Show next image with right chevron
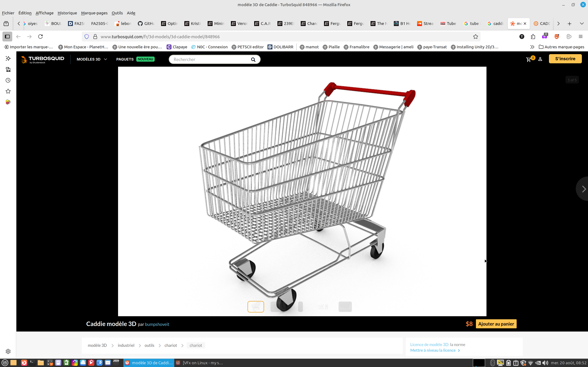This screenshot has height=367, width=588. (x=584, y=189)
